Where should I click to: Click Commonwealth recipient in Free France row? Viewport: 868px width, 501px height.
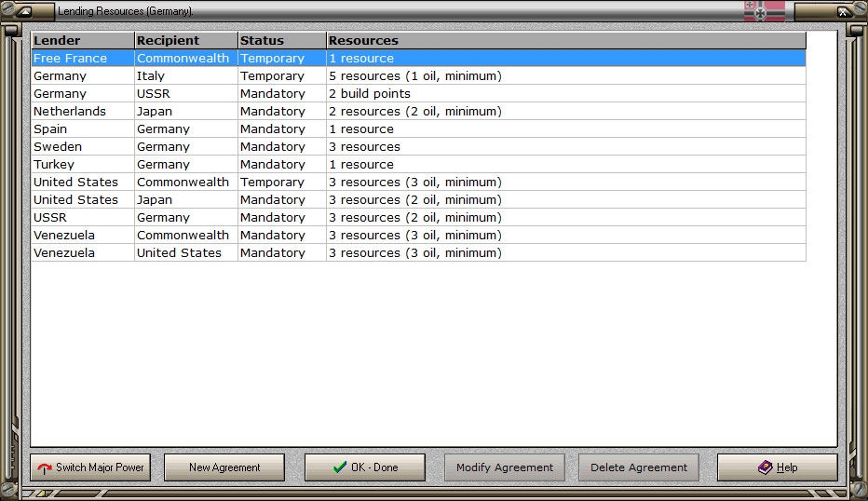(x=186, y=58)
